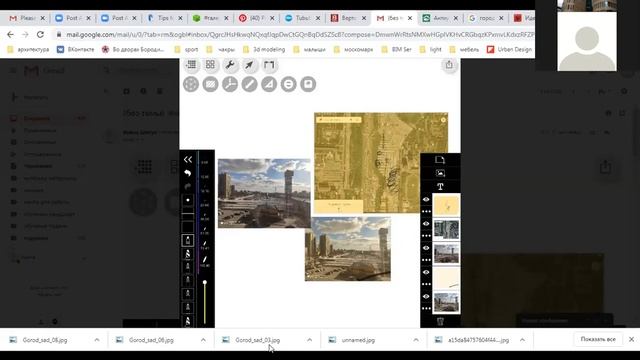Click the greyed redo arrow

pos(188,187)
